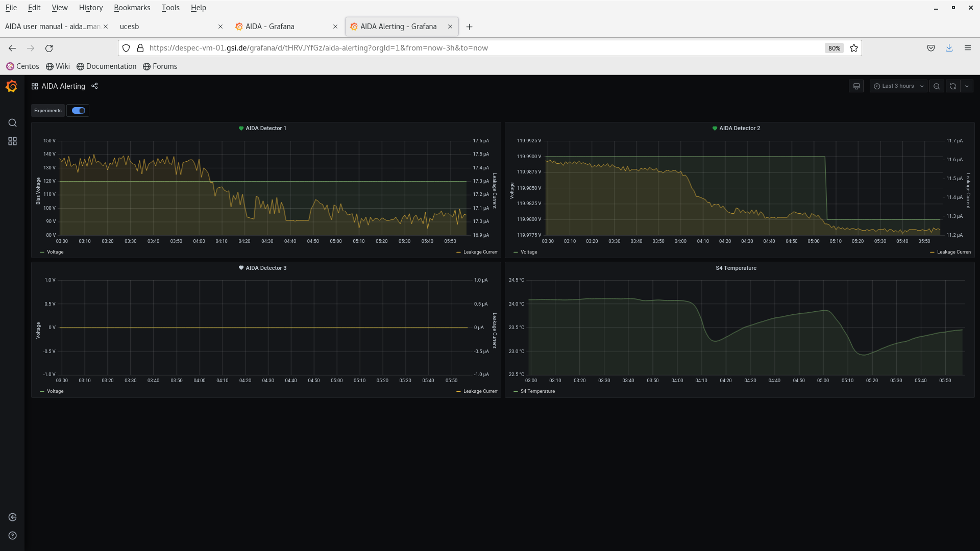Open the AIDA Detector 2 panel title menu
Screen dimensions: 980x551
point(740,129)
